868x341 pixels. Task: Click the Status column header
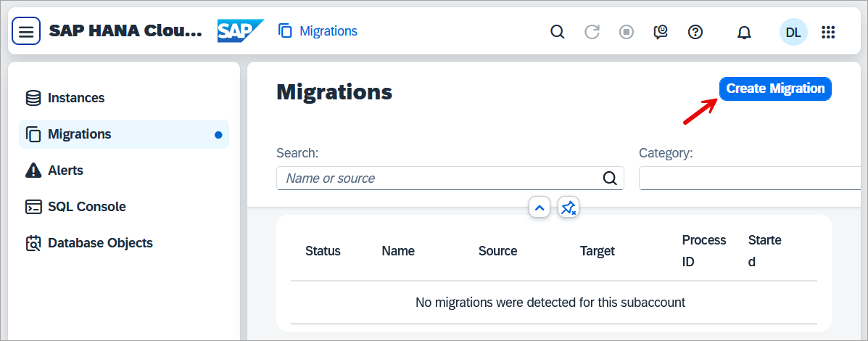pos(323,251)
